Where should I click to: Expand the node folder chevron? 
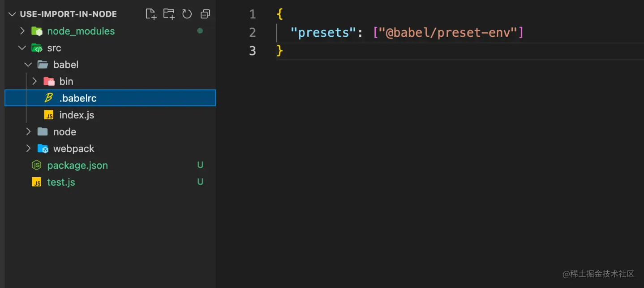(28, 131)
